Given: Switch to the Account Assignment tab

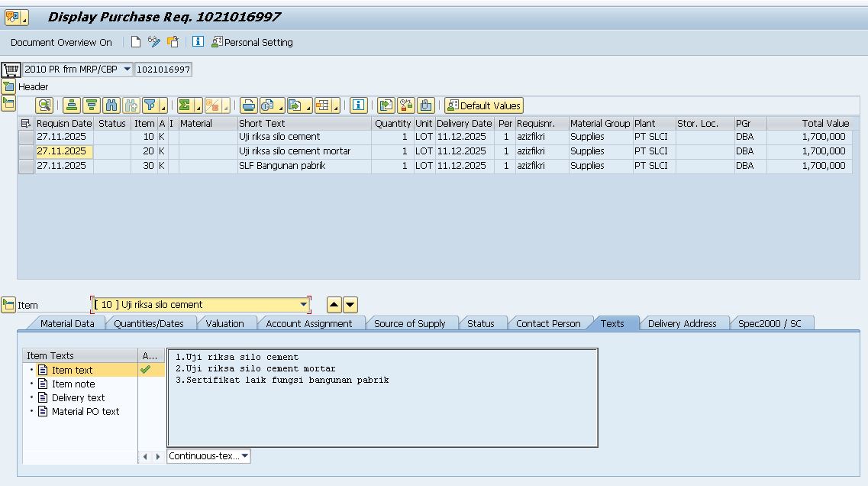Looking at the screenshot, I should [x=308, y=323].
